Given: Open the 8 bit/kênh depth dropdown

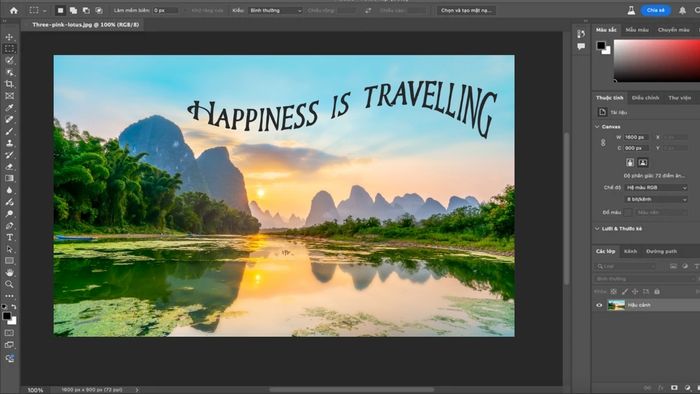Looking at the screenshot, I should [656, 199].
